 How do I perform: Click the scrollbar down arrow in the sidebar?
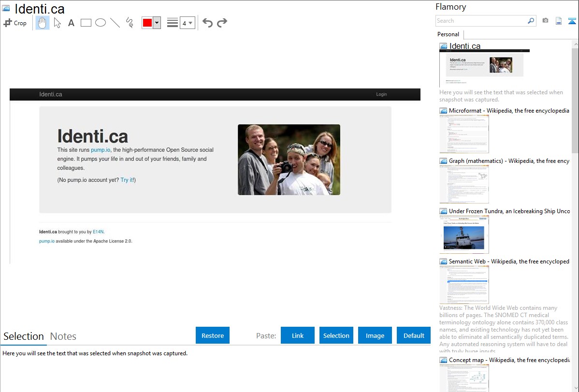pos(575,388)
